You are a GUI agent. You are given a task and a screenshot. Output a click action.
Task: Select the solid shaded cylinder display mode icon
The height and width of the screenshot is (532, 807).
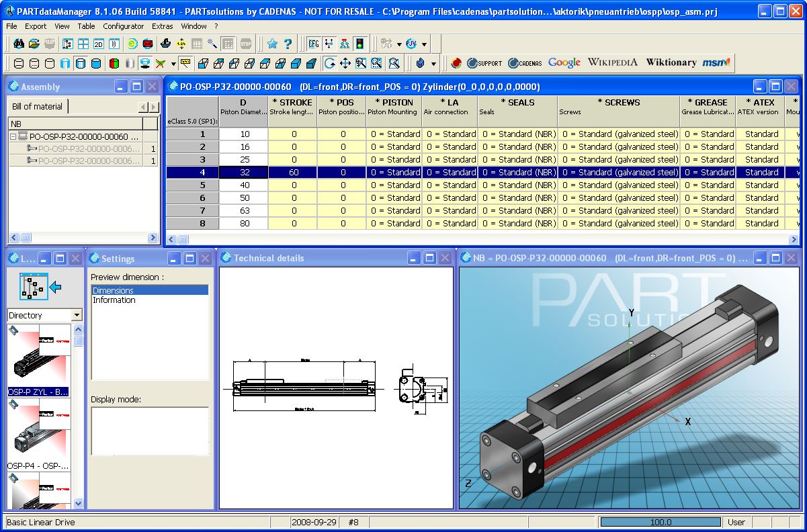click(97, 64)
